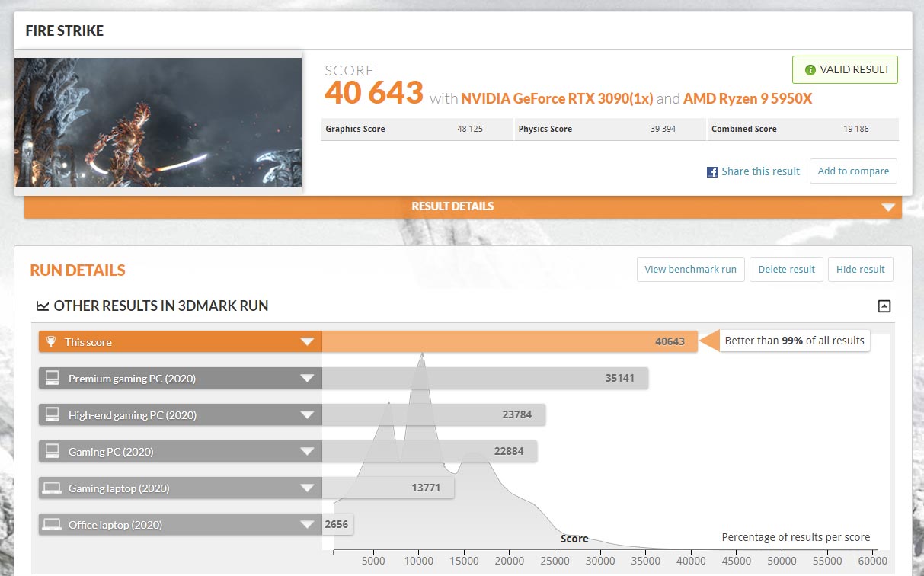
Task: Open the Premium gaming PC (2020) dropdown arrow
Action: (x=307, y=379)
